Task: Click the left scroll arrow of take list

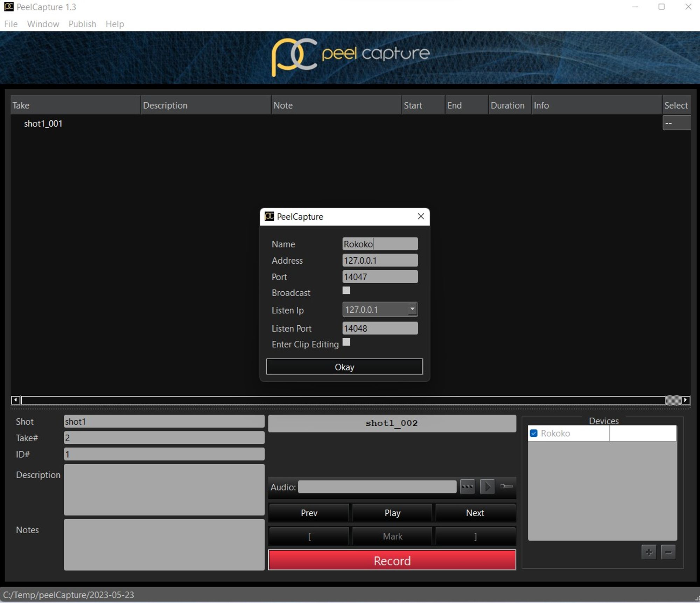Action: click(x=15, y=400)
